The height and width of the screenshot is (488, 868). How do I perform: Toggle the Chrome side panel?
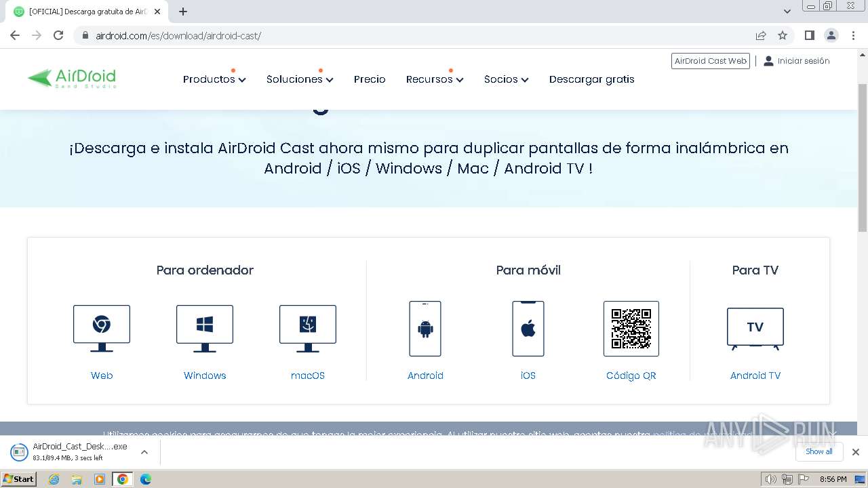[809, 35]
